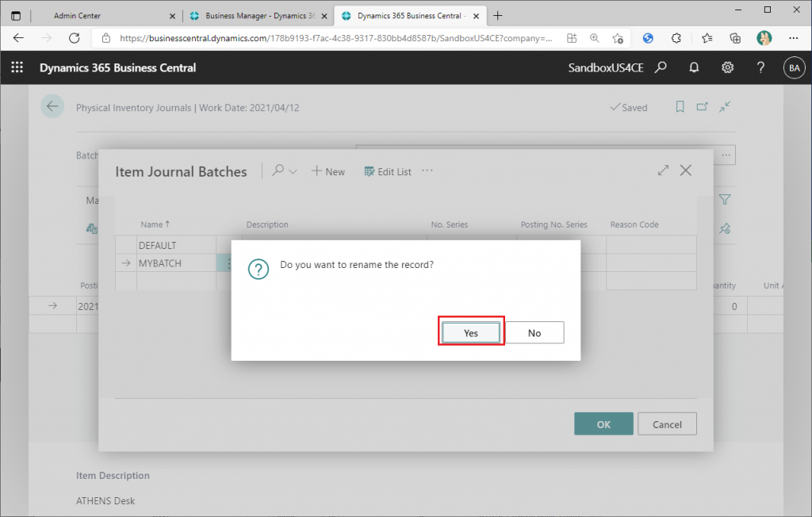Image resolution: width=812 pixels, height=517 pixels.
Task: Open the more options ellipsis beside Edit List
Action: 427,171
